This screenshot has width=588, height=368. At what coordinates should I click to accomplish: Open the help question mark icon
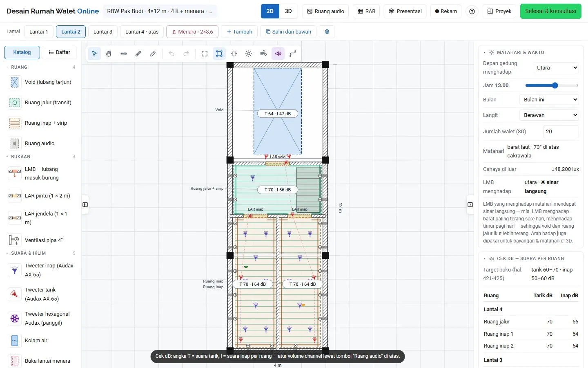[x=472, y=11]
